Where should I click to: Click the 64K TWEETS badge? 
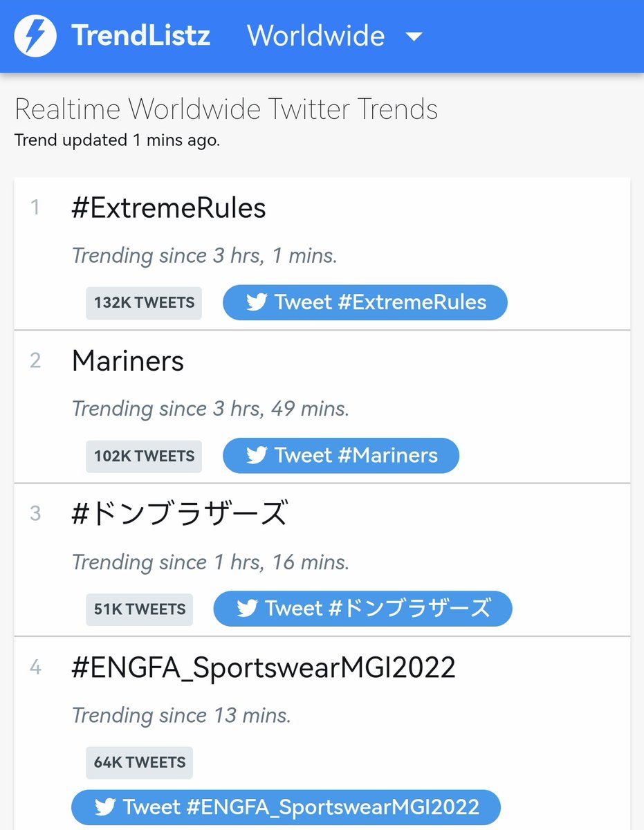[x=140, y=763]
